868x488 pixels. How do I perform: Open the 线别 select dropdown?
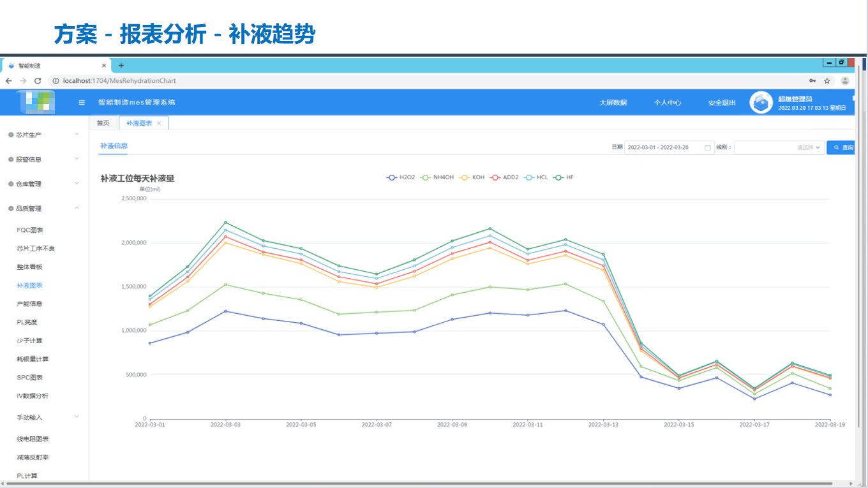(779, 147)
